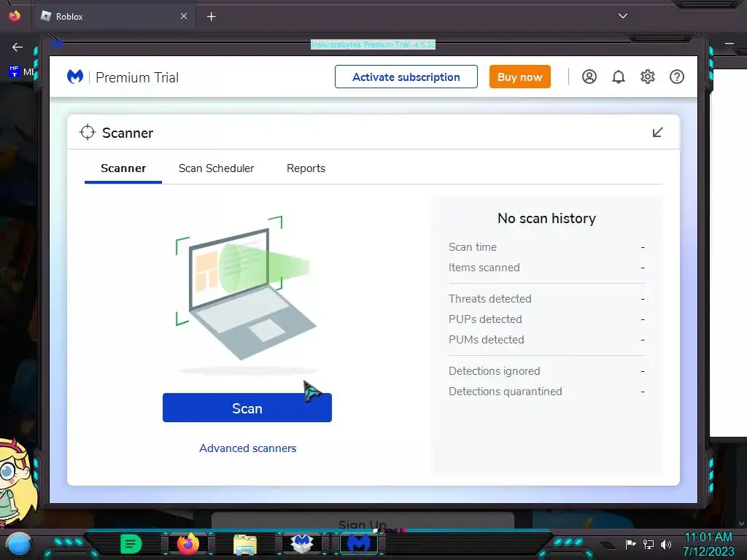Open Firefox from the taskbar

pos(188,544)
